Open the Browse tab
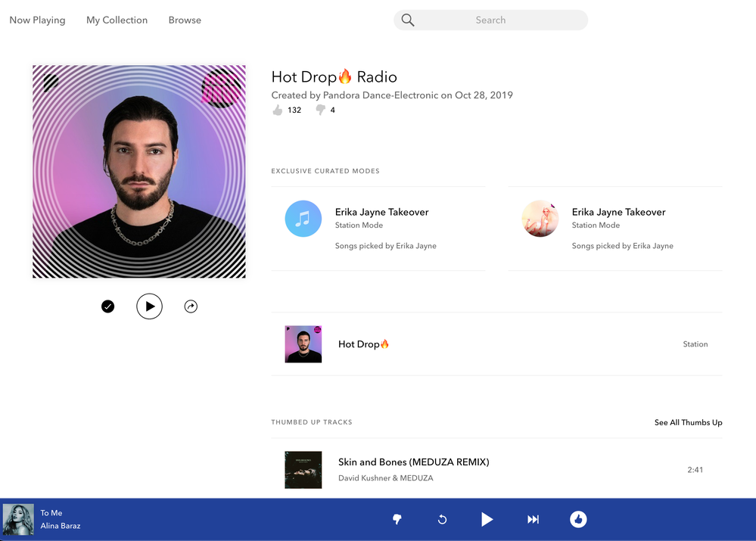 [185, 20]
